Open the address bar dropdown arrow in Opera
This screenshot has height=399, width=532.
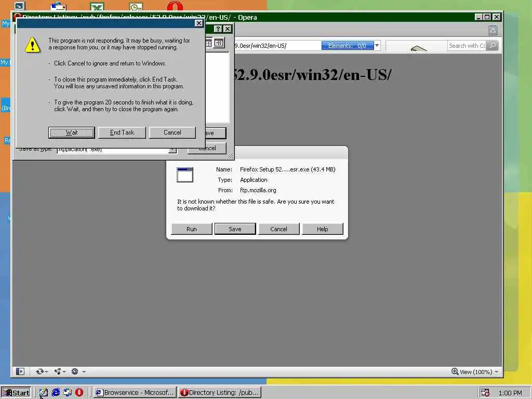377,46
